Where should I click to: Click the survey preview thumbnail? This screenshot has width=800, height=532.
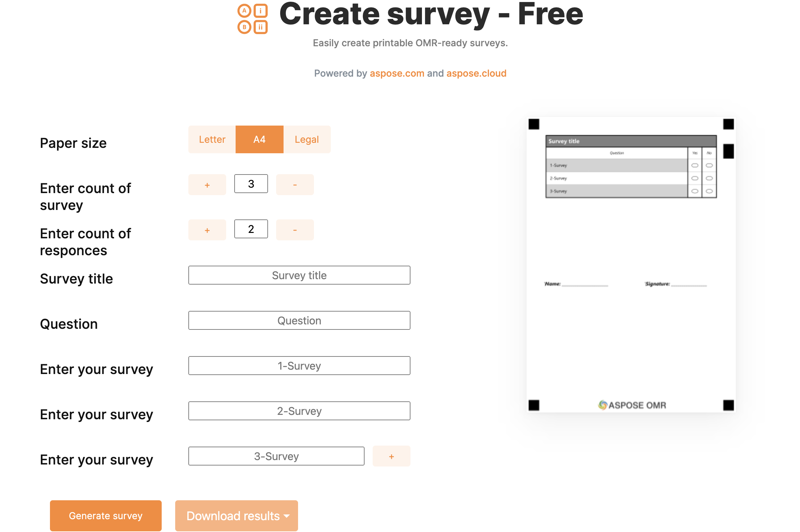coord(631,265)
